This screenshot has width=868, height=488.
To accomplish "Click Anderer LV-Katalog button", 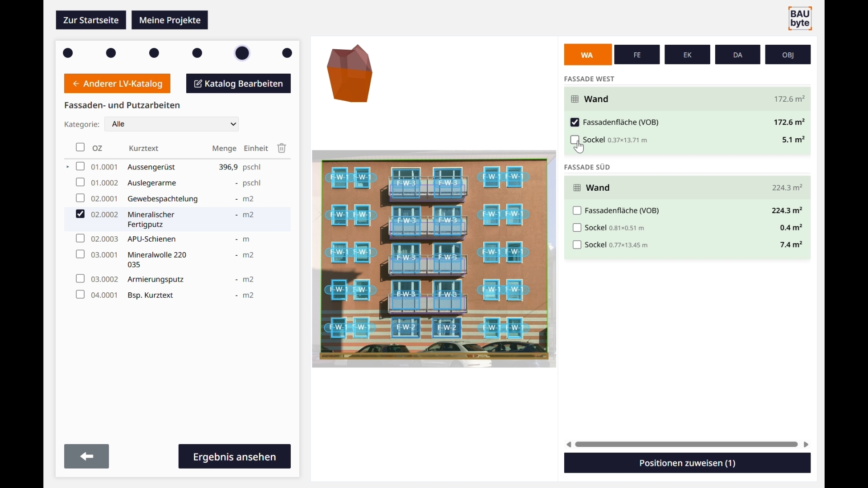I will click(118, 84).
